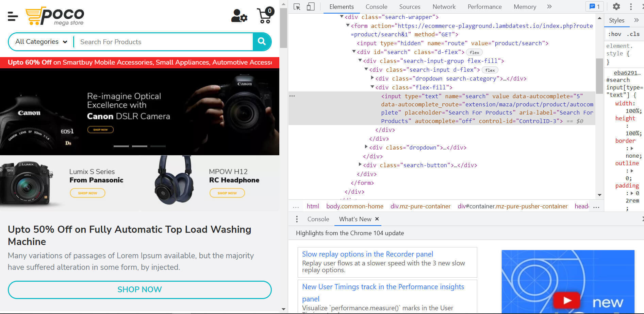Open DevTools three-dot customize menu
644x314 pixels.
pyautogui.click(x=631, y=6)
